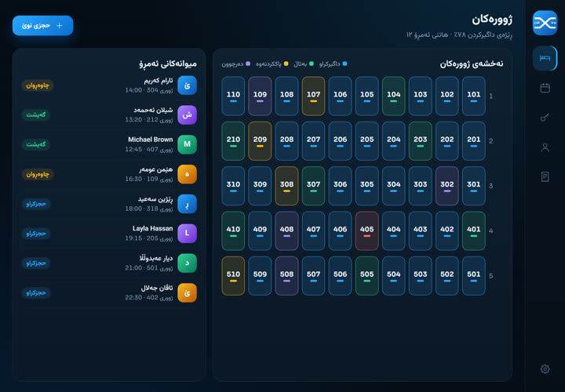Select room 407 tile
The image size is (565, 392).
coord(313,231)
